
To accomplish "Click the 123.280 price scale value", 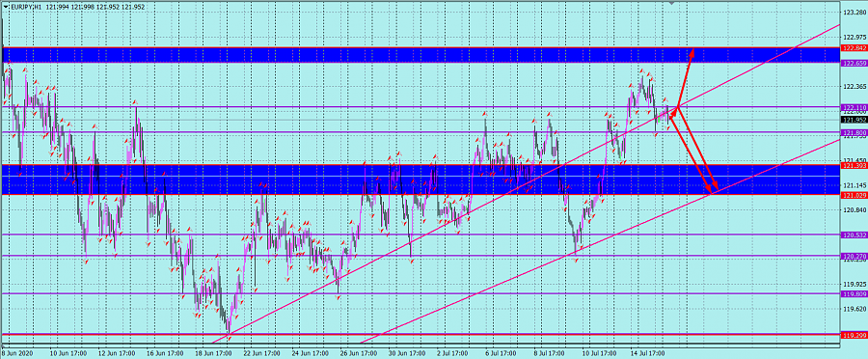I will coord(854,13).
